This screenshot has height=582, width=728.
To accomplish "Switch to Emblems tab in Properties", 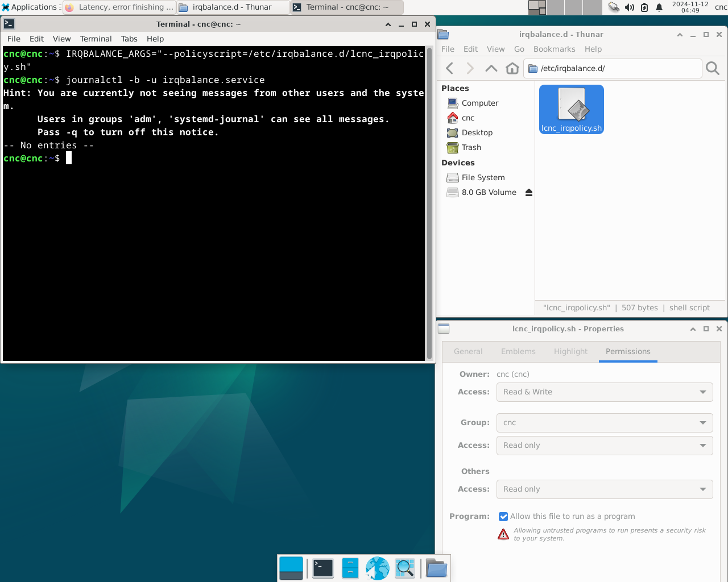I will [518, 352].
